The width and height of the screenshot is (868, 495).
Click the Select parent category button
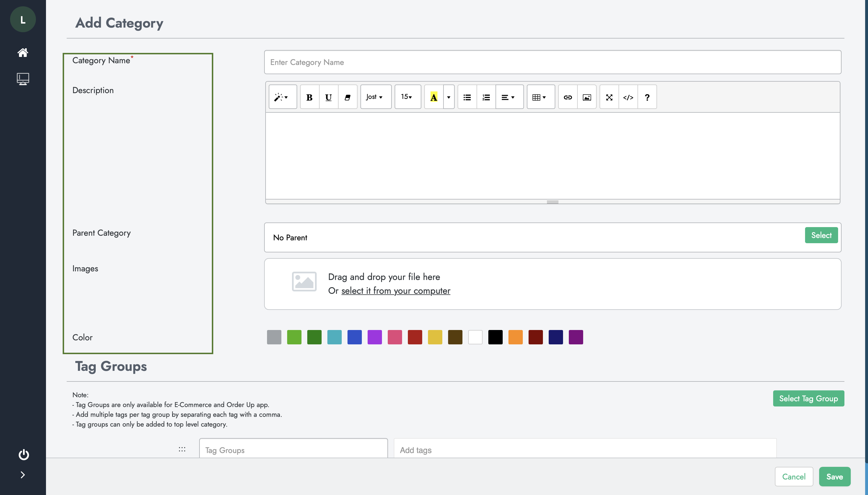pyautogui.click(x=821, y=235)
